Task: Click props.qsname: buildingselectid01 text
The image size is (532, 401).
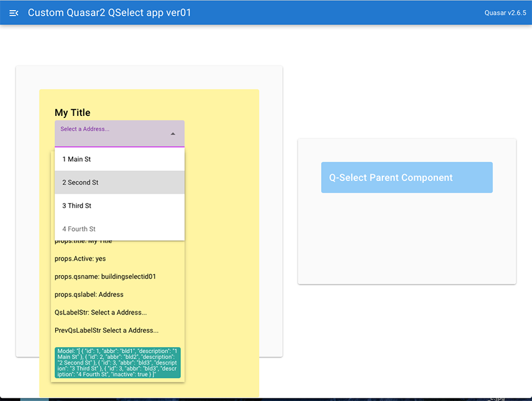Action: (x=105, y=276)
